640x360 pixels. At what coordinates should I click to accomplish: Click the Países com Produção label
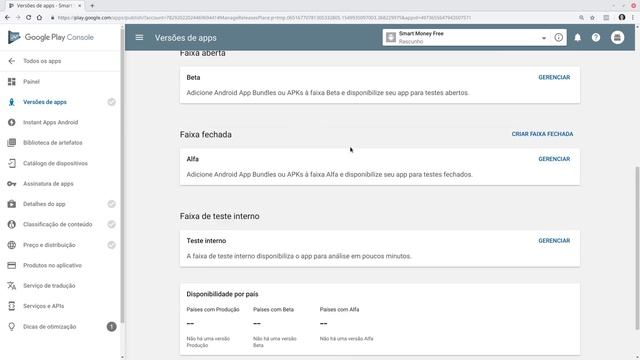tap(213, 309)
